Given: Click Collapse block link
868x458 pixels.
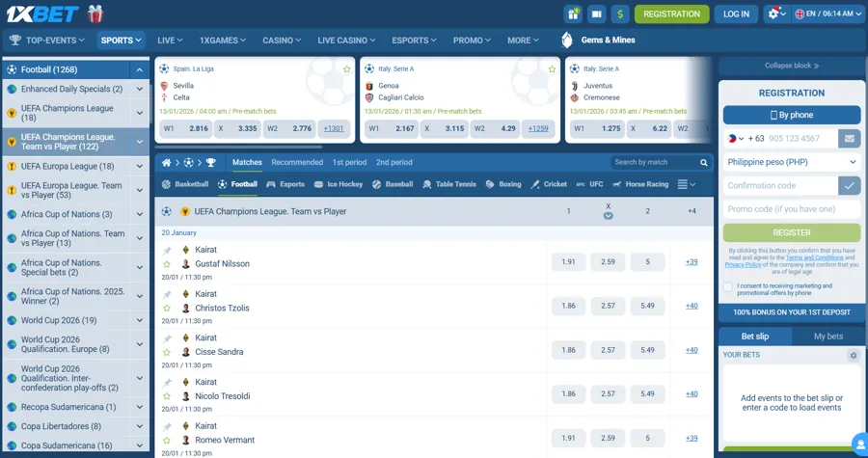Looking at the screenshot, I should [792, 66].
